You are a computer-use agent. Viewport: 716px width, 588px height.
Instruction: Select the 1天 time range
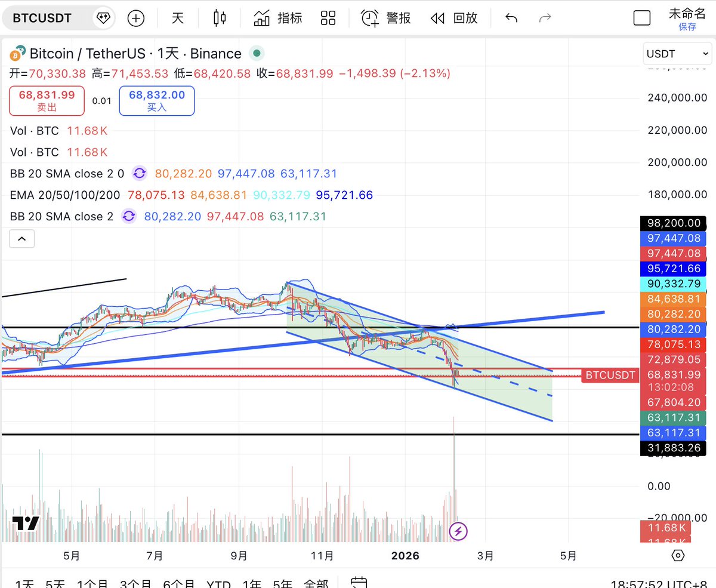tap(25, 584)
